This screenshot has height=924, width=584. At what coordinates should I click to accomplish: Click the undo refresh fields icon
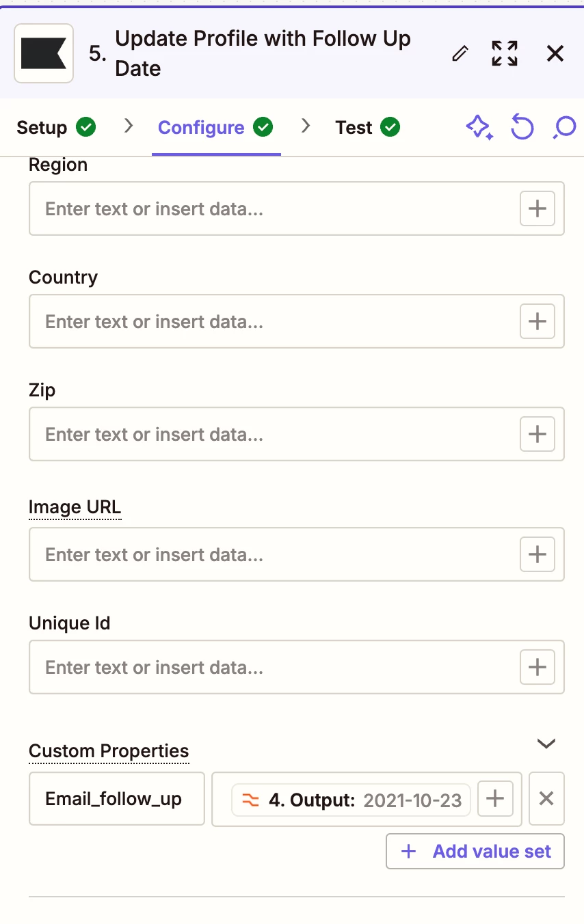[522, 128]
